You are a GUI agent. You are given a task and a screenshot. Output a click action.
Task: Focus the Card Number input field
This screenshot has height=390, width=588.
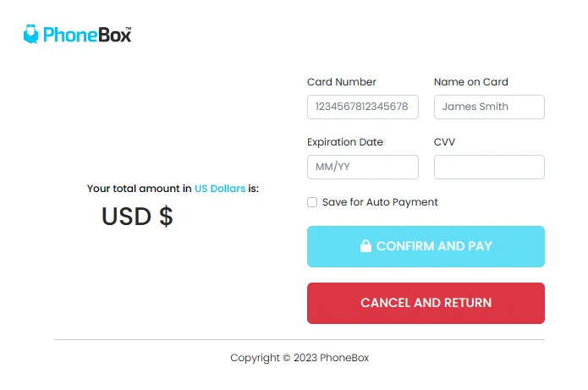362,107
